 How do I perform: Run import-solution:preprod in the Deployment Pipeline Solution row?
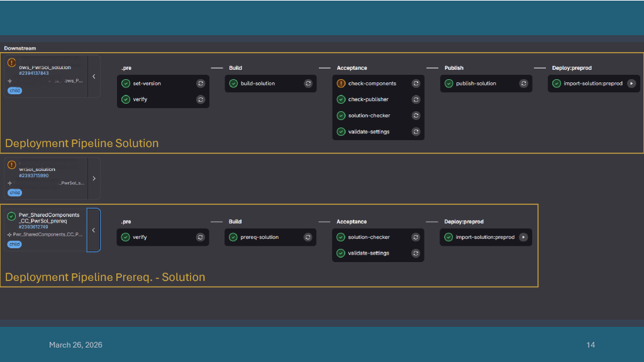tap(631, 83)
